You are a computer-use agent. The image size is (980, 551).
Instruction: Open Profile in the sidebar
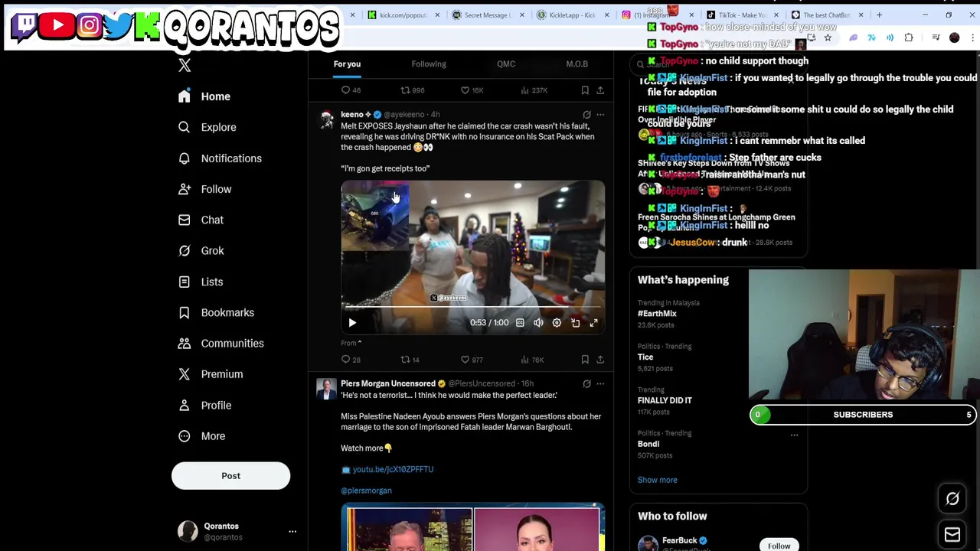coord(204,405)
